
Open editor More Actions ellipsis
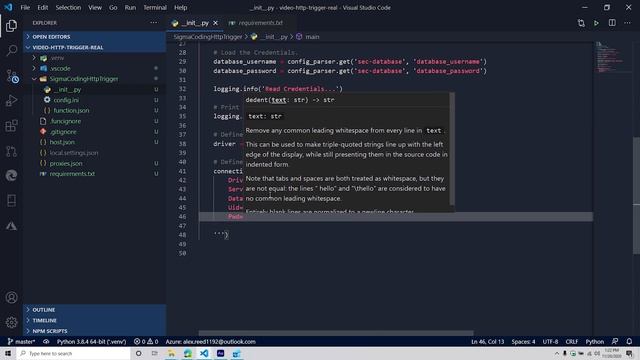pos(627,23)
